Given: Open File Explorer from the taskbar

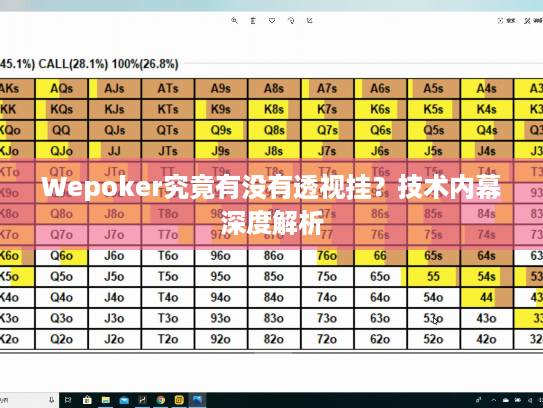Looking at the screenshot, I should (x=106, y=400).
